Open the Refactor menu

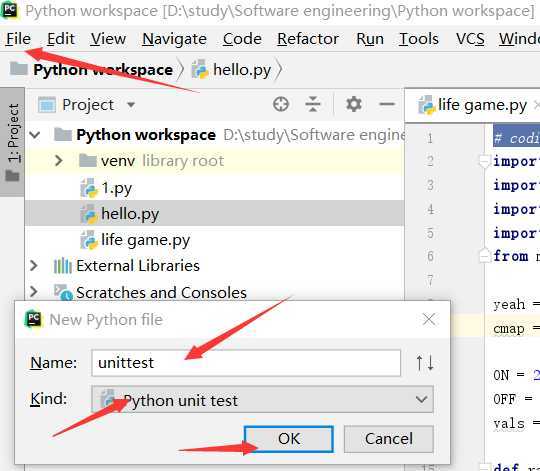point(308,39)
